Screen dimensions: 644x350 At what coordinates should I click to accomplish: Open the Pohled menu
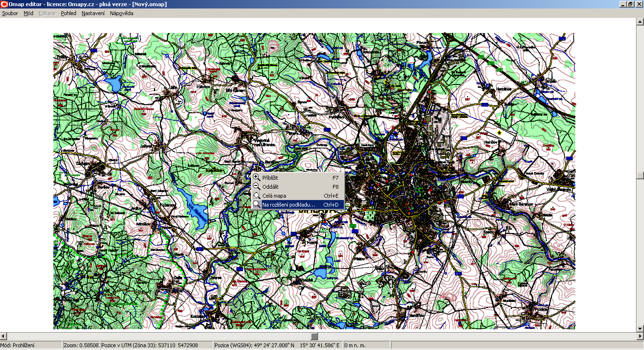click(x=68, y=13)
